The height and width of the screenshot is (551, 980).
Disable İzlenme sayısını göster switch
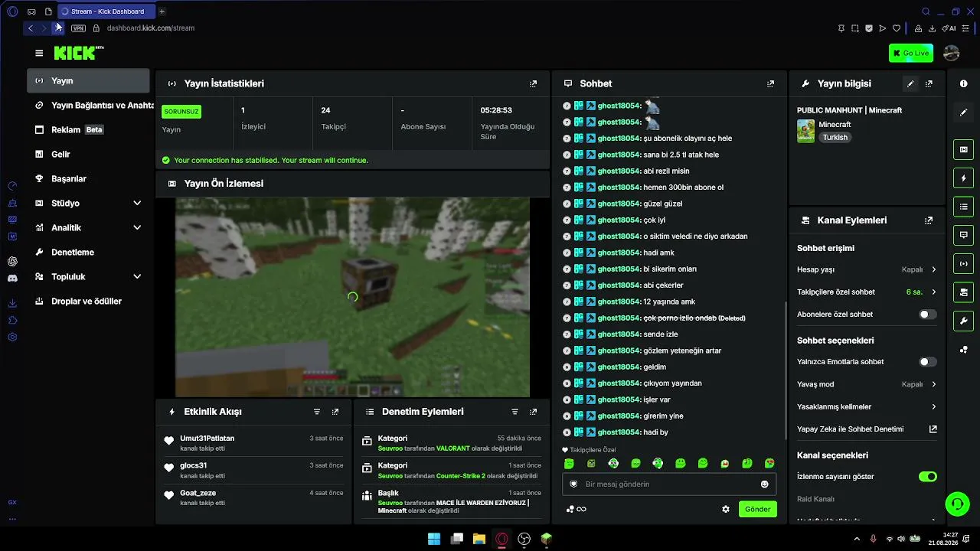tap(927, 477)
